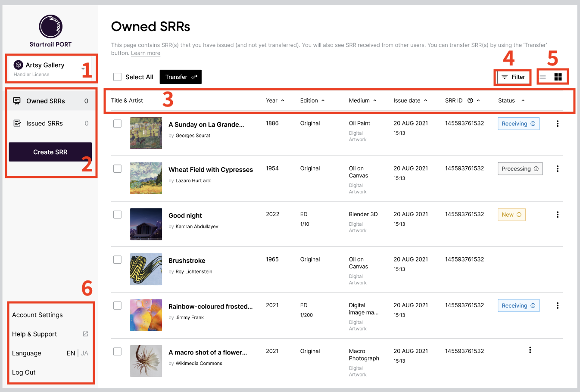Open three-dot menu for Good night
Viewport: 580px width, 392px height.
557,215
